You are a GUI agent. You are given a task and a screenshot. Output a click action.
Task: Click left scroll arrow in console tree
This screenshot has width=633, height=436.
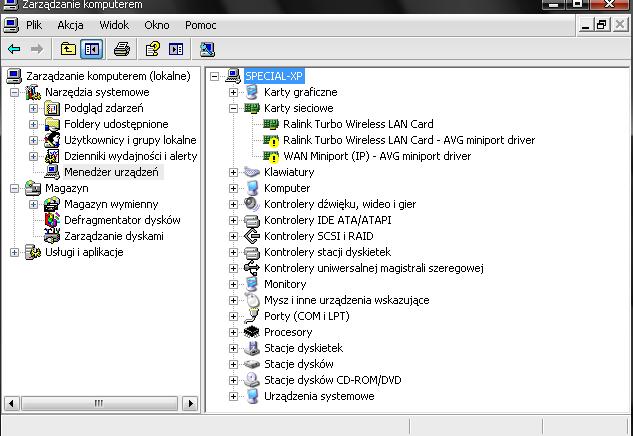point(11,403)
